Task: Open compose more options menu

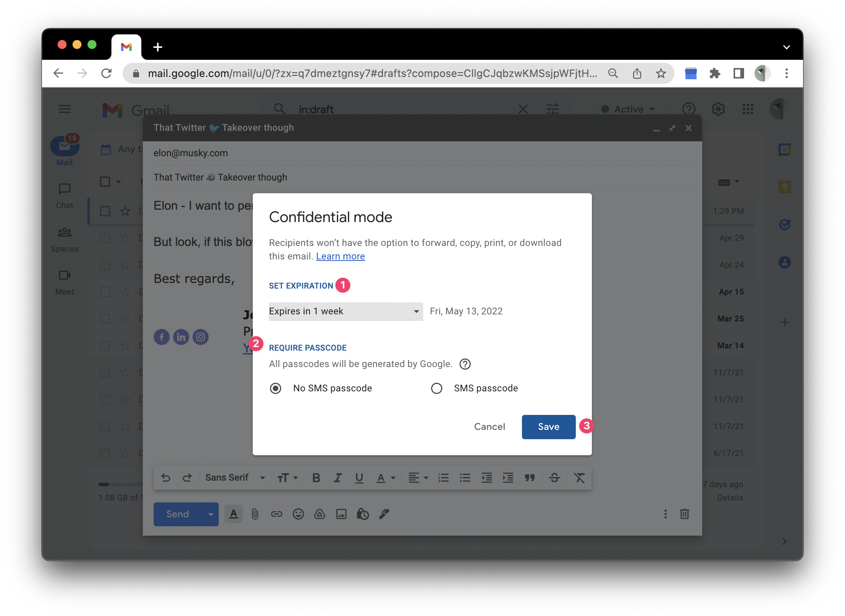Action: (666, 514)
